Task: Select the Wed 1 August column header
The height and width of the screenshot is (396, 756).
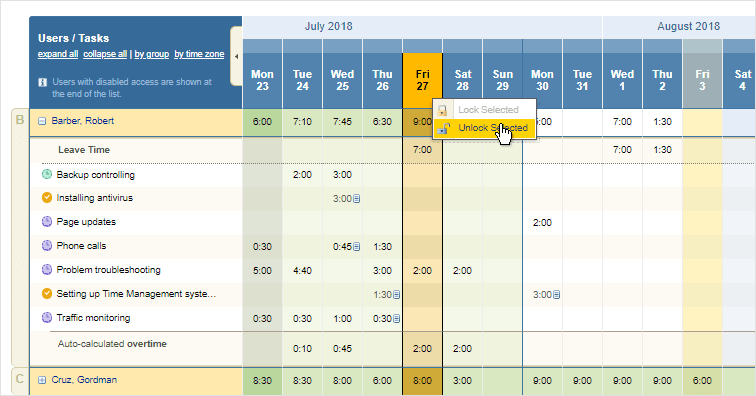Action: click(x=622, y=80)
